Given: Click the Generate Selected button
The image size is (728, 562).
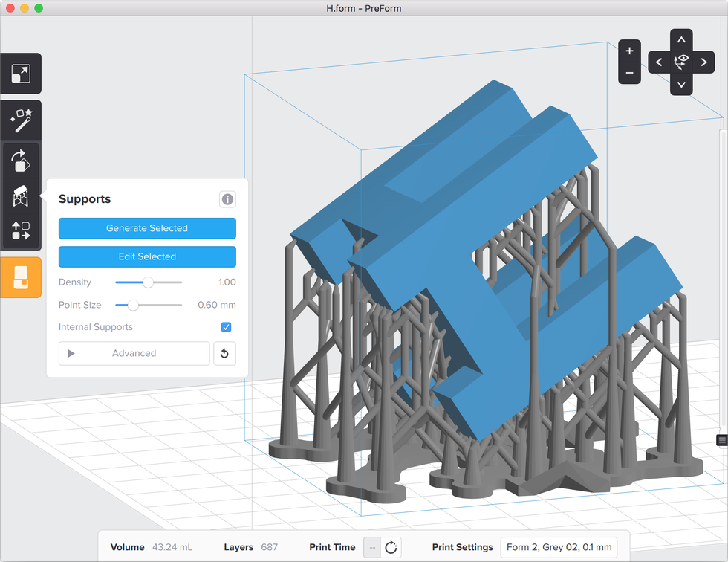Looking at the screenshot, I should pyautogui.click(x=147, y=228).
